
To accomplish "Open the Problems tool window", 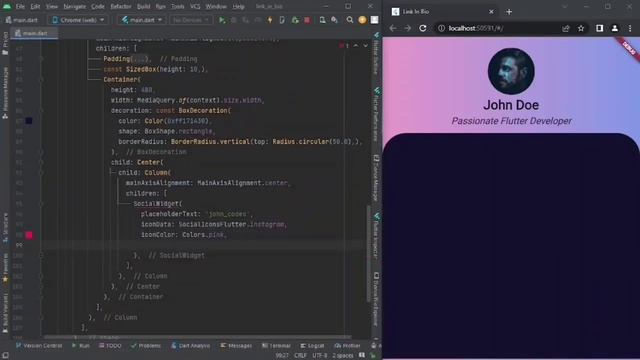I will (x=146, y=346).
